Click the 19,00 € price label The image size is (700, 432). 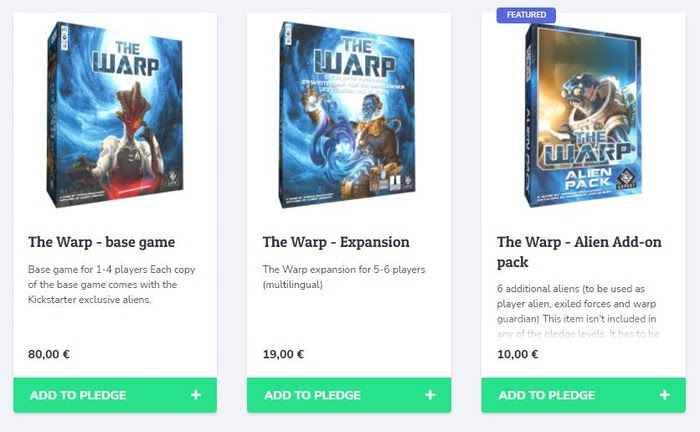click(x=283, y=354)
